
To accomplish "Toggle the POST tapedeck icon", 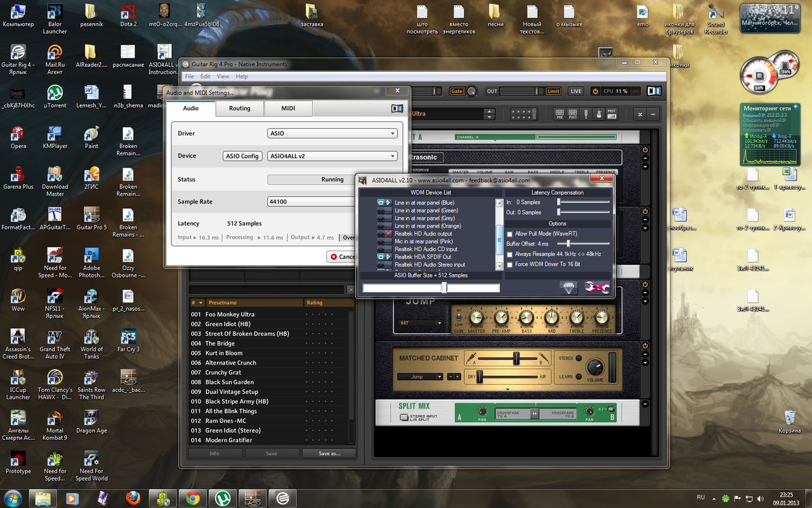I will click(573, 114).
